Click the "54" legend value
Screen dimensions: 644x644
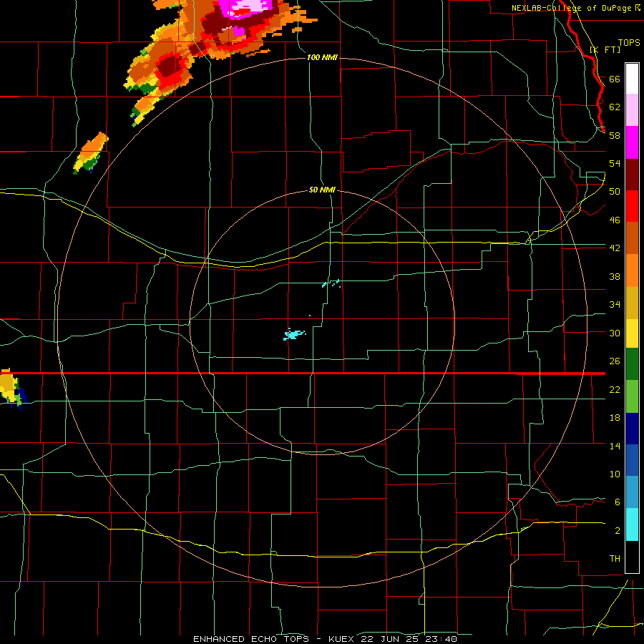(615, 163)
